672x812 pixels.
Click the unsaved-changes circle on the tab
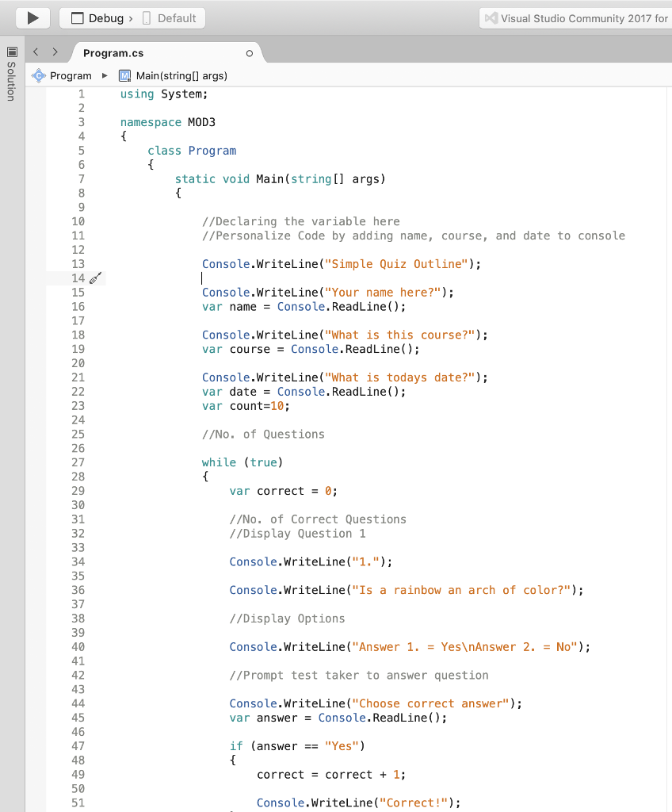249,52
